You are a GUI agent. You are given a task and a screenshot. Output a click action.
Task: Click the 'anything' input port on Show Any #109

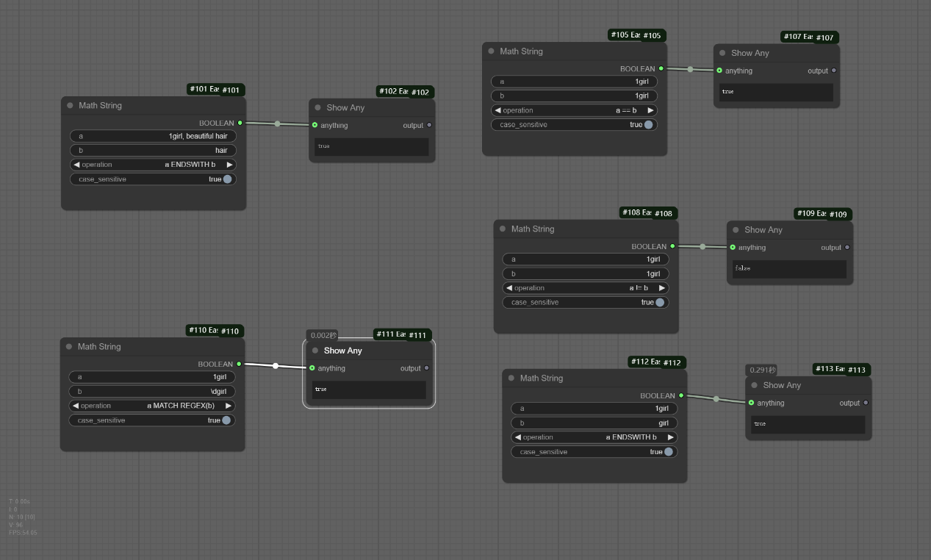coord(733,248)
